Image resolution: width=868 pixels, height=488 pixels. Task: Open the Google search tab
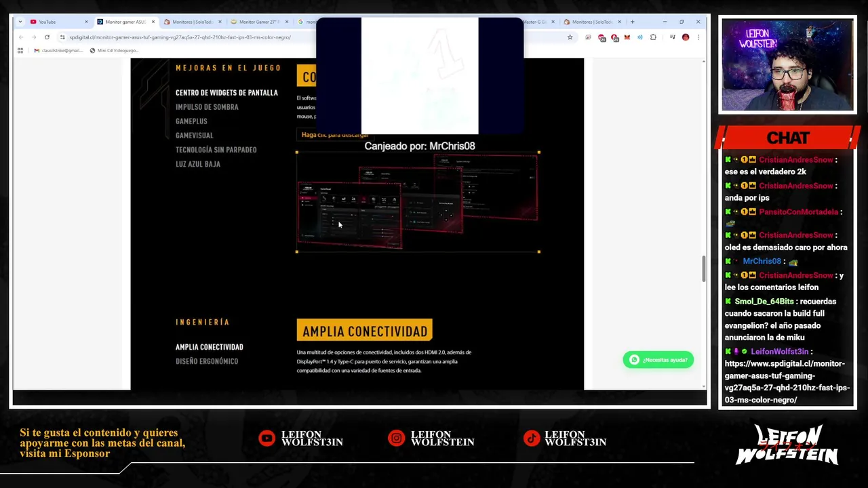[309, 22]
